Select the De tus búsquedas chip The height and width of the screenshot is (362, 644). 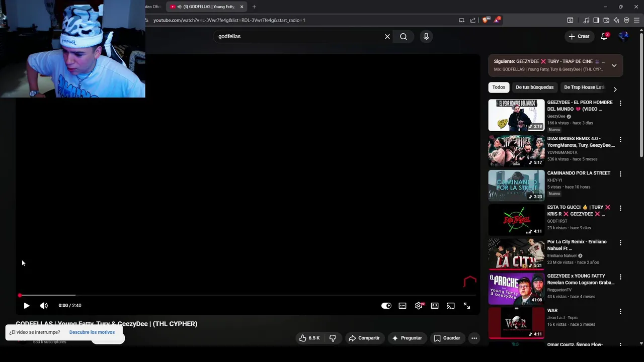tap(534, 87)
